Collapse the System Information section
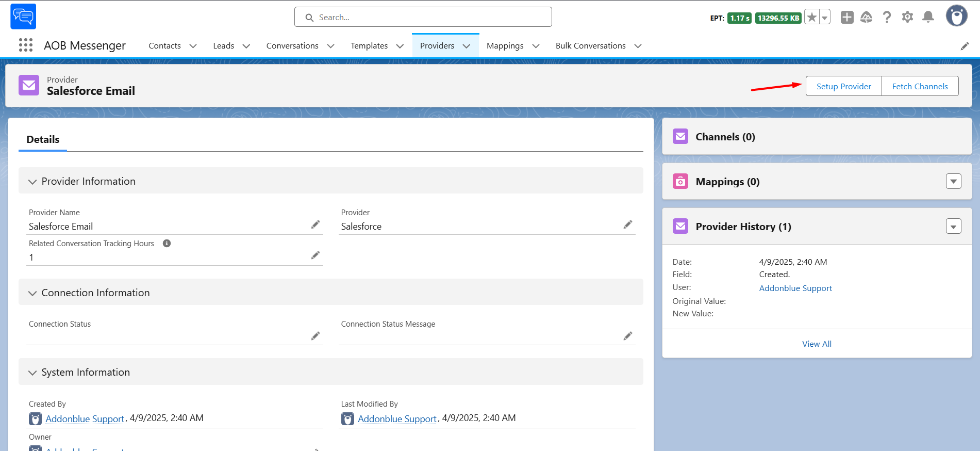Screen dimensions: 980x451 tap(32, 373)
